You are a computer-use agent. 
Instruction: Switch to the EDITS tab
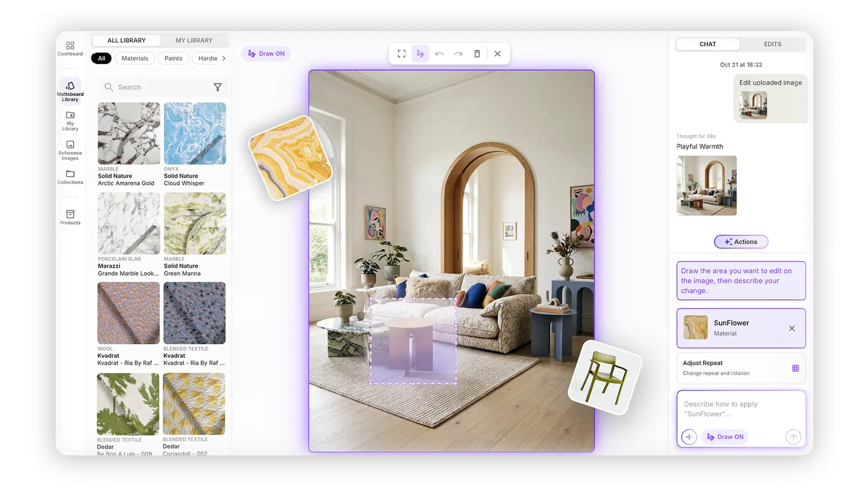(773, 44)
